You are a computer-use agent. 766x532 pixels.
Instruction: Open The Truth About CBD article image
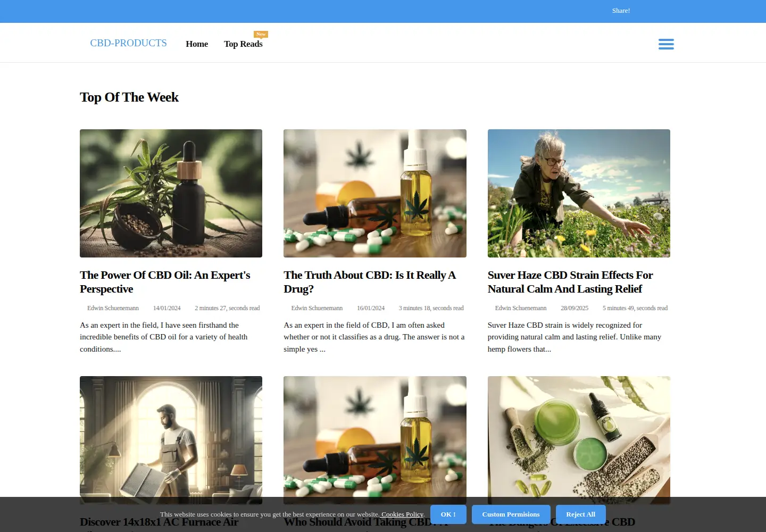(x=375, y=193)
